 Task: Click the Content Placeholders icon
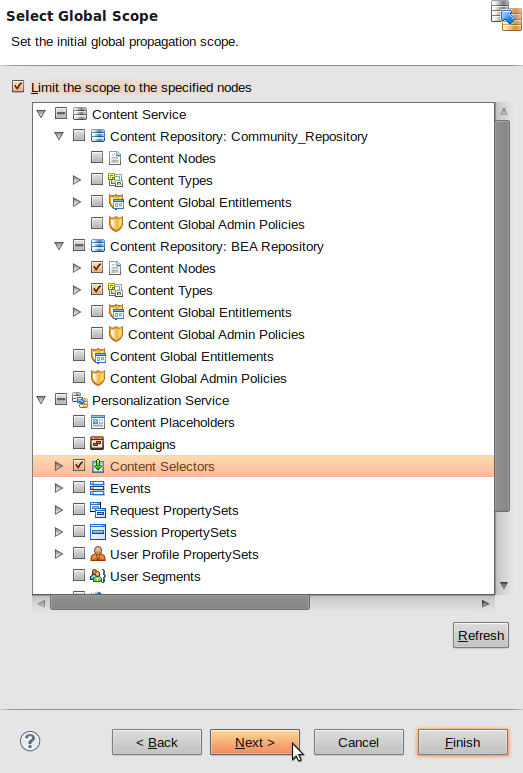[x=98, y=422]
